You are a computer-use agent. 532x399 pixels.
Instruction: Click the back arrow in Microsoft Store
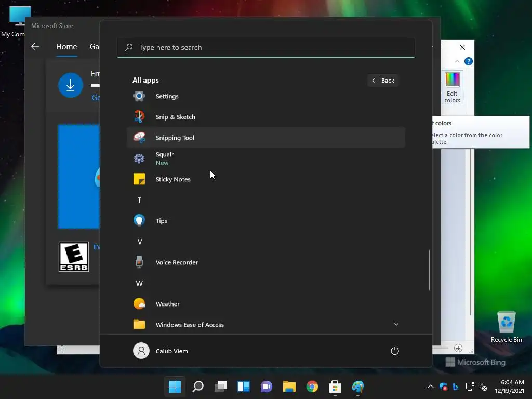[35, 46]
